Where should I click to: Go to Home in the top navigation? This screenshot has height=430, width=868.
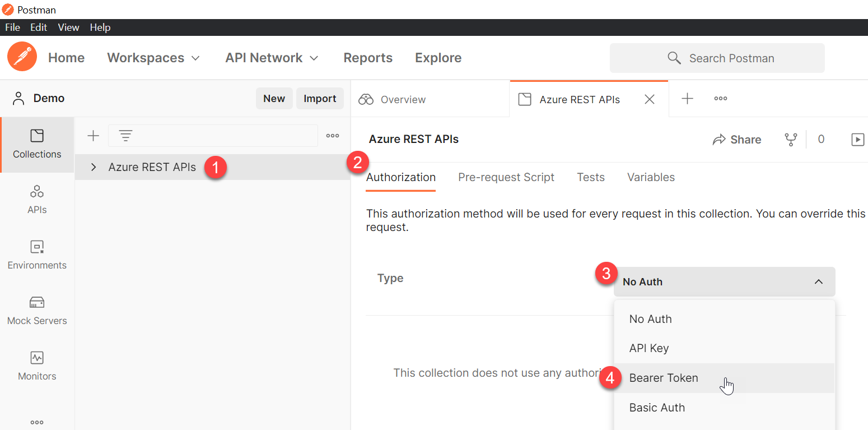tap(66, 58)
